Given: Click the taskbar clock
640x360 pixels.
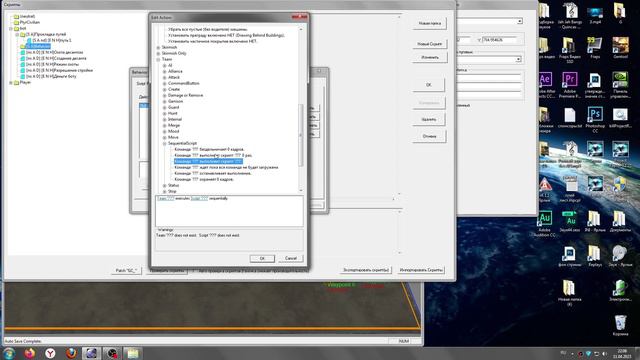Looking at the screenshot, I should pyautogui.click(x=622, y=353).
